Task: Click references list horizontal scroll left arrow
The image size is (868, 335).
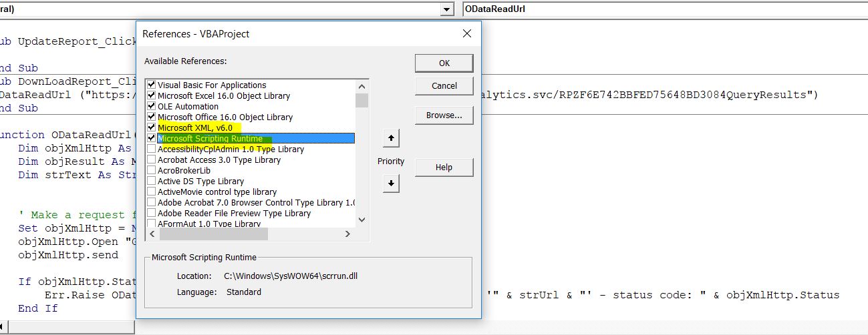Action: (151, 234)
